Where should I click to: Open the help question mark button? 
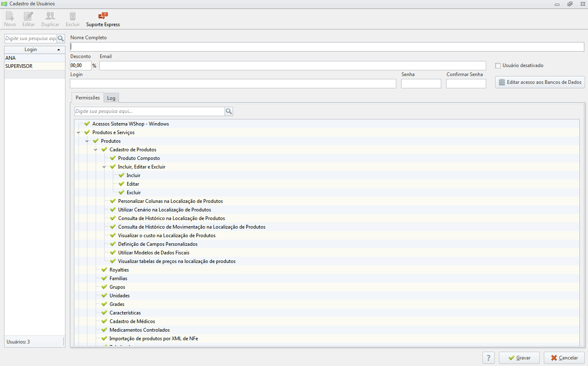[489, 358]
